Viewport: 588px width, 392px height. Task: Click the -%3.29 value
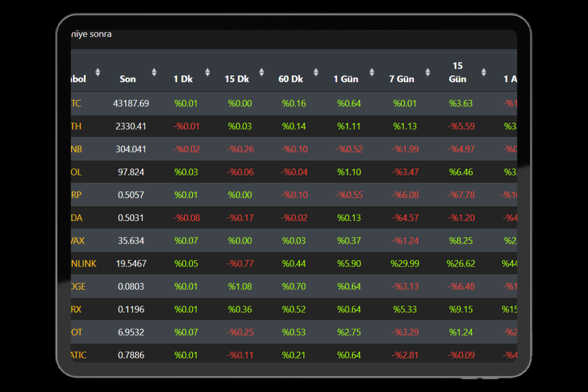pos(405,332)
